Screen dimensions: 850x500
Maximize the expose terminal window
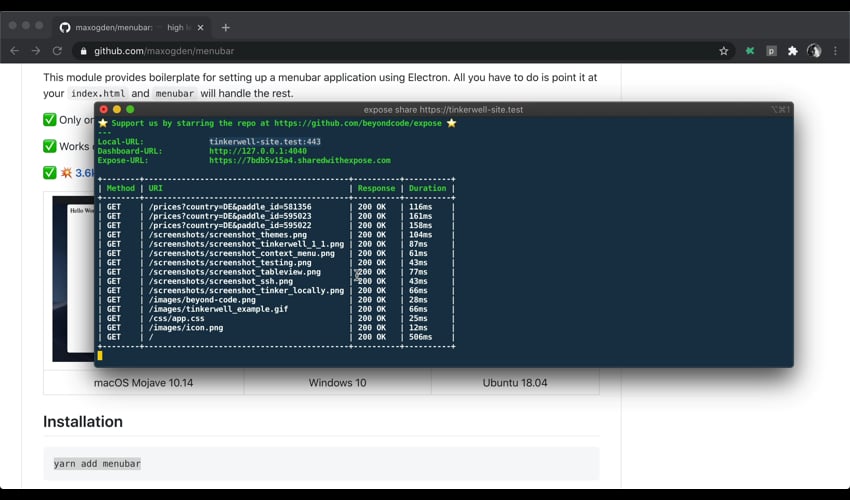(130, 110)
